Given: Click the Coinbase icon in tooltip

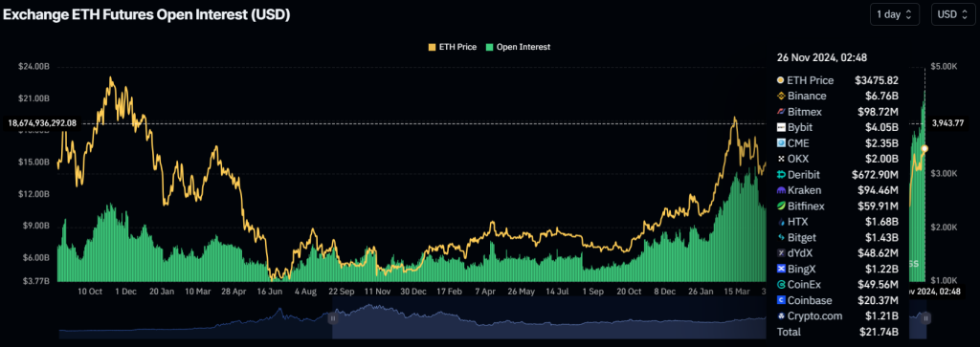Looking at the screenshot, I should 781,300.
